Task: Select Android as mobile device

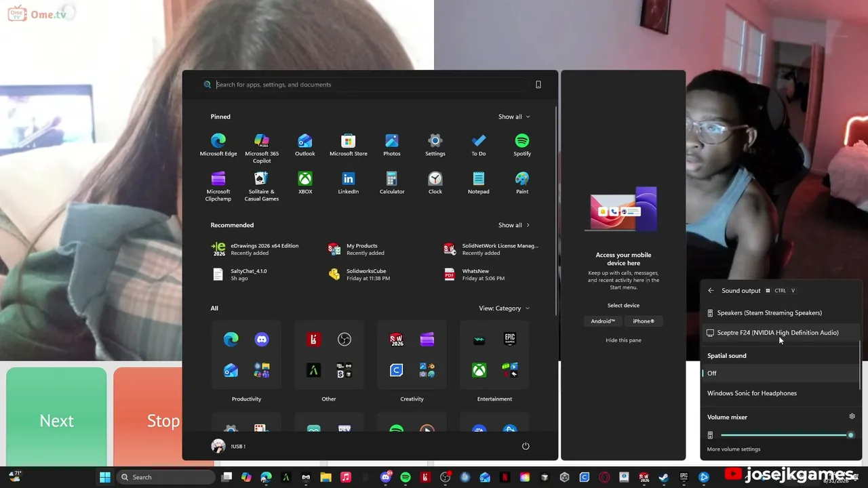Action: [x=603, y=321]
